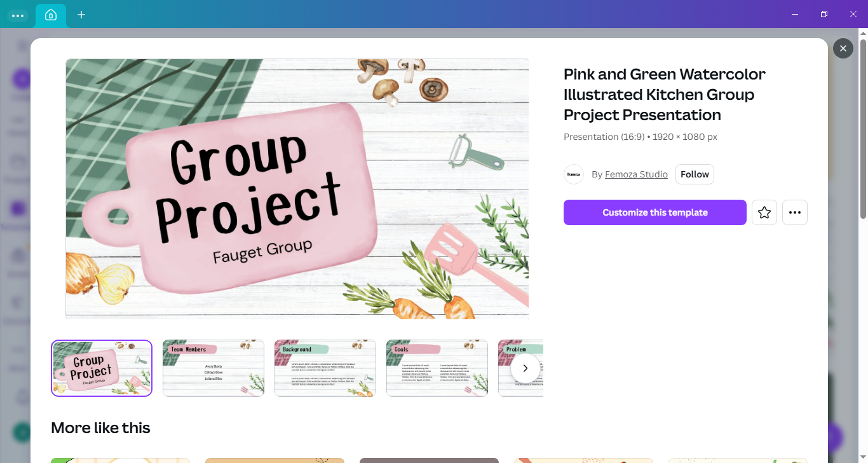The image size is (868, 463).
Task: Select the Team Members slide thumbnail
Action: (x=214, y=368)
